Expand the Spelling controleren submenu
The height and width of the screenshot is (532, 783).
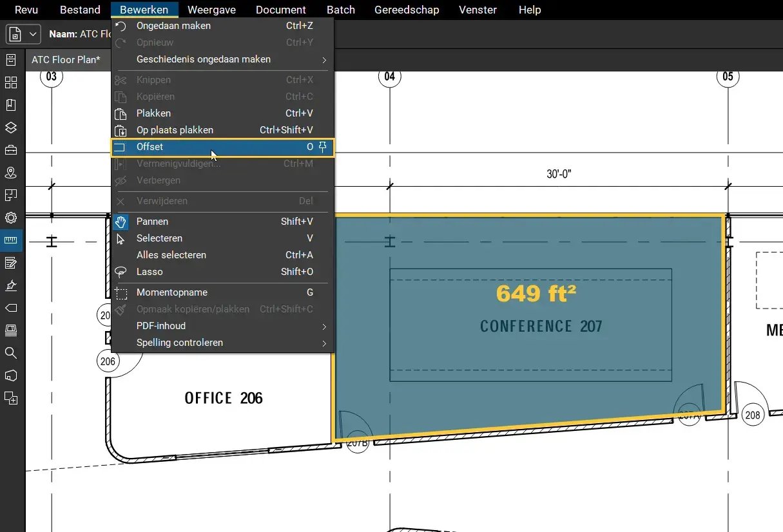222,343
